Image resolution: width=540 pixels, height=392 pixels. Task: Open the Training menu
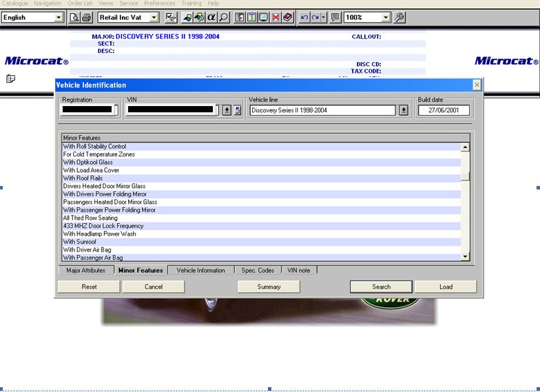coord(191,3)
